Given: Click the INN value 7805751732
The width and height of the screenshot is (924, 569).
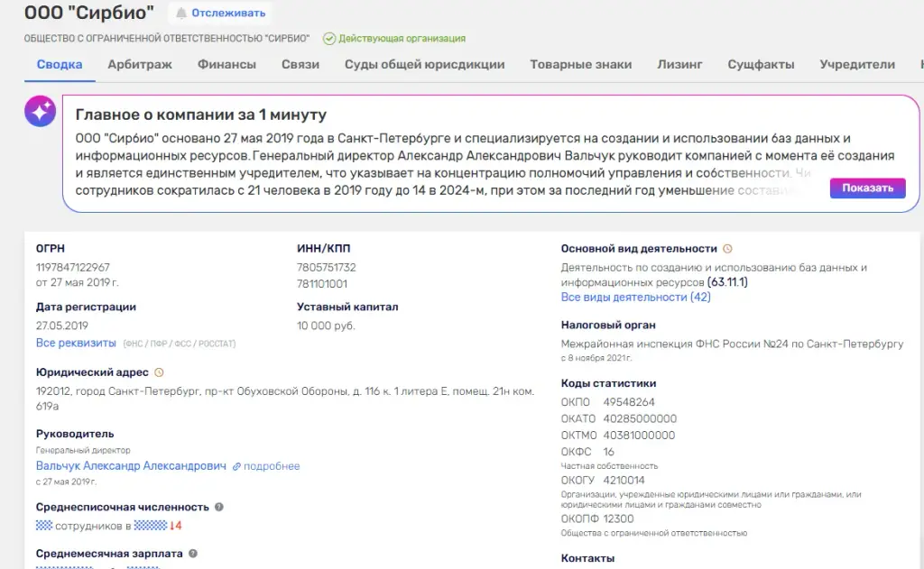Looking at the screenshot, I should (327, 268).
